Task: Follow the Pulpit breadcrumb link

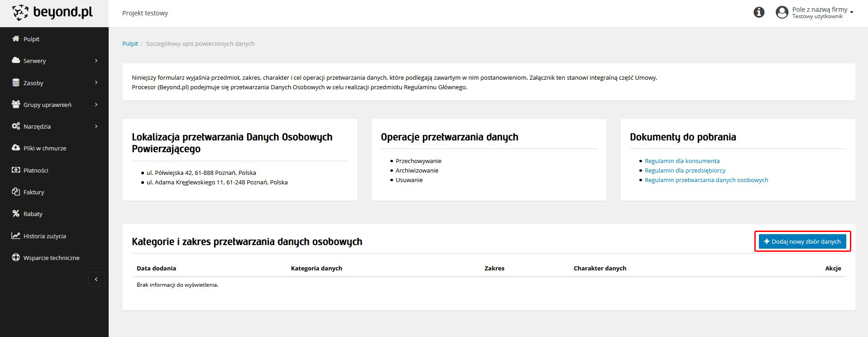Action: tap(130, 43)
